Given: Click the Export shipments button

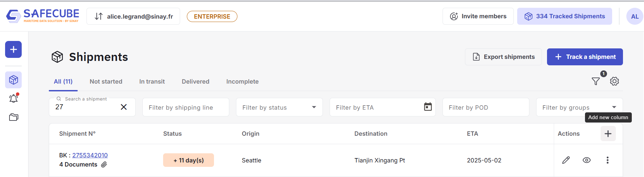Looking at the screenshot, I should click(x=503, y=57).
